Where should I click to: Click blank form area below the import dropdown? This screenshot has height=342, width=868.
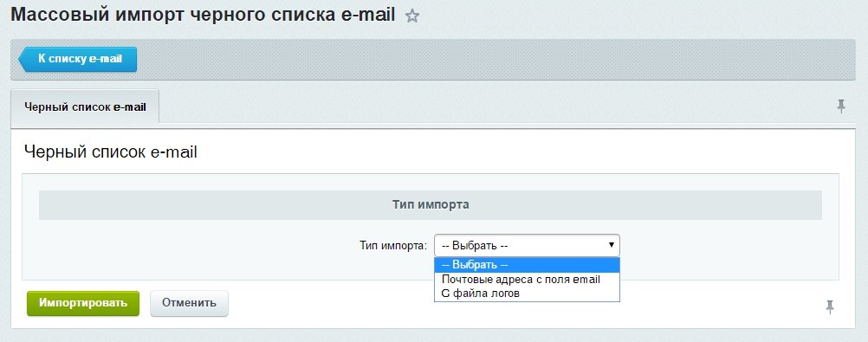222,266
